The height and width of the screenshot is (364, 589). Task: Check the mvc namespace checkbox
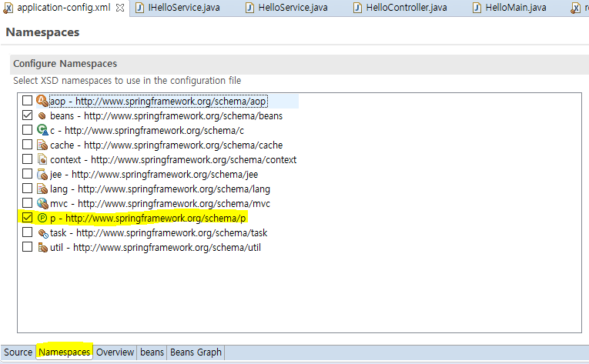pos(27,203)
